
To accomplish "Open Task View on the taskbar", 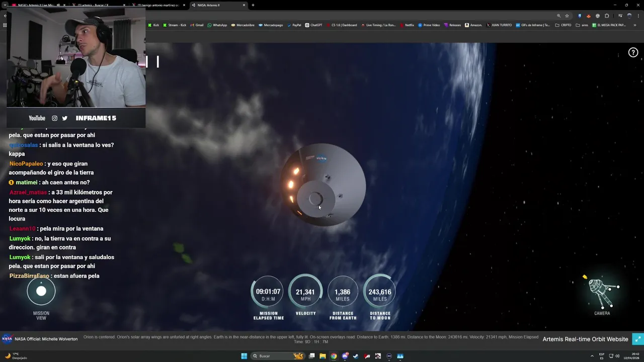I will 312,356.
